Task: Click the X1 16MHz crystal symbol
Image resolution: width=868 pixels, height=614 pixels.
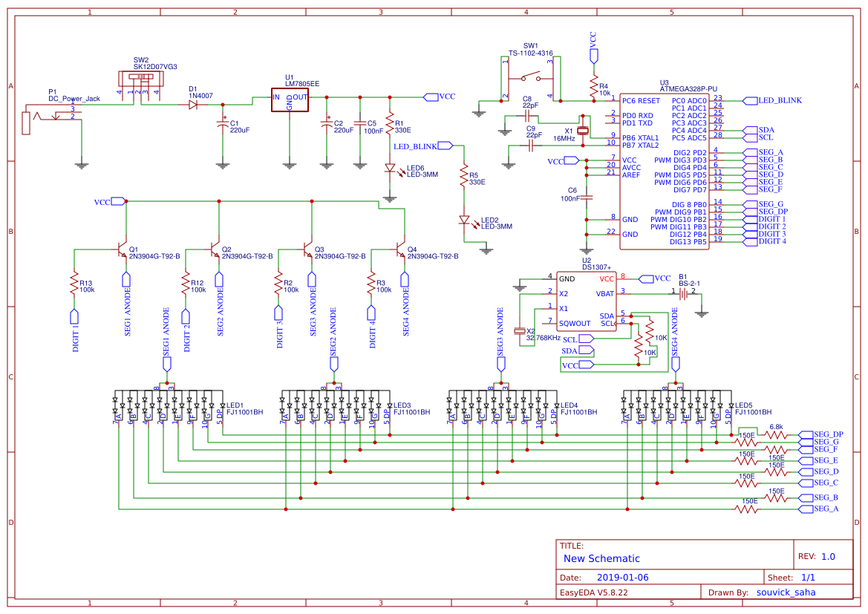Action: click(x=582, y=131)
